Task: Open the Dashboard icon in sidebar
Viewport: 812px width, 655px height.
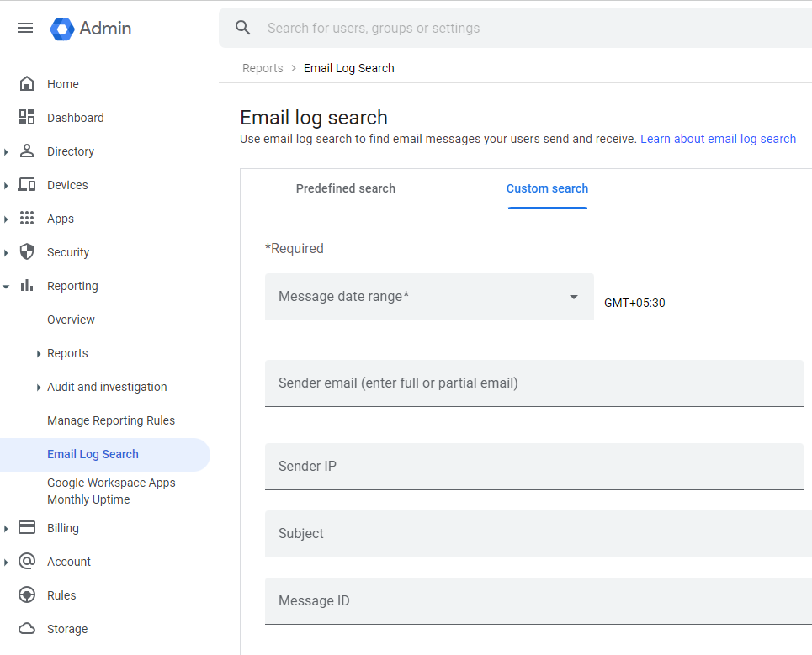Action: 27,118
